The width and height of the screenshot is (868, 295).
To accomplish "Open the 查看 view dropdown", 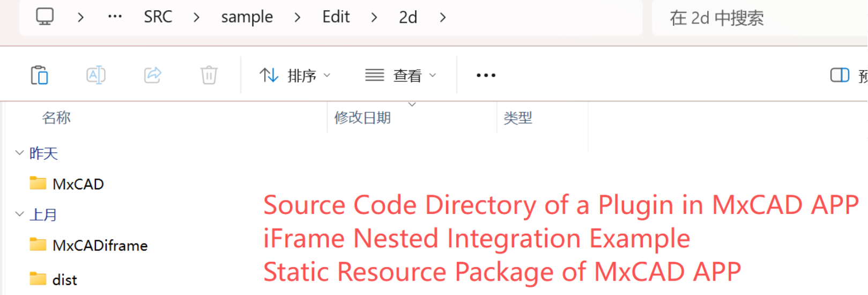I will coord(400,76).
